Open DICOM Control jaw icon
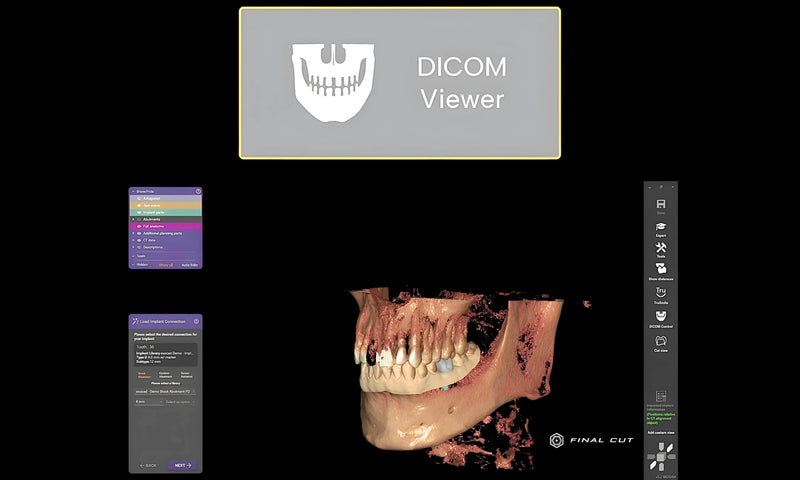Screen dimensions: 800x480 [x=661, y=316]
